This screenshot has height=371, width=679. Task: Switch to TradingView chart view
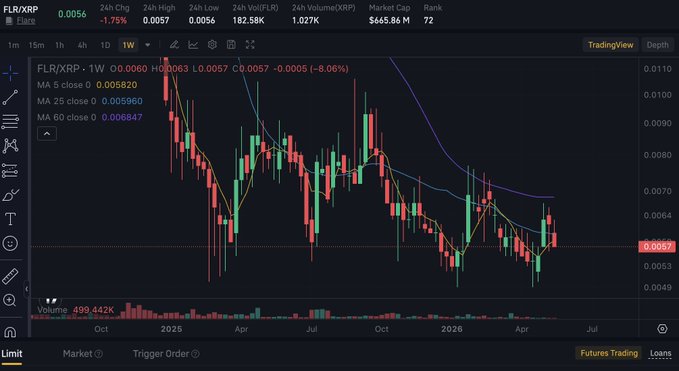coord(611,45)
